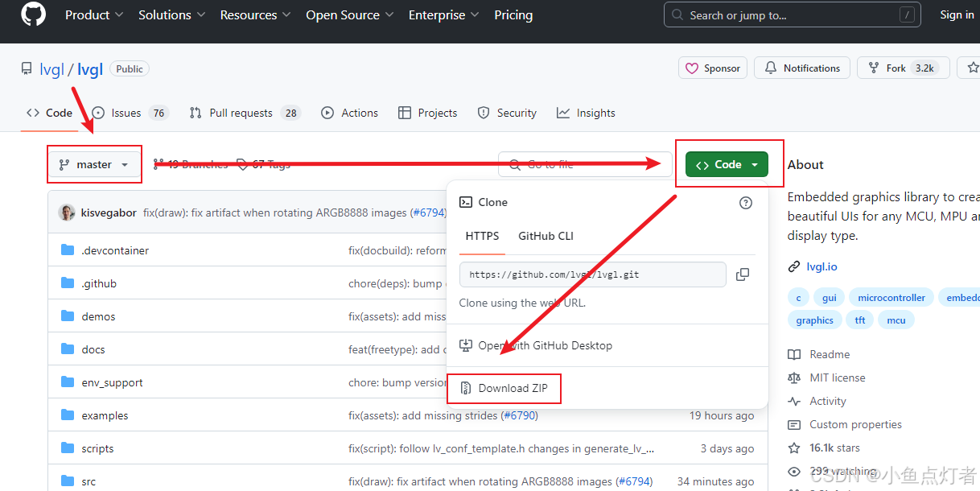Viewport: 980px width, 491px height.
Task: Click the Pricing link
Action: click(x=513, y=15)
